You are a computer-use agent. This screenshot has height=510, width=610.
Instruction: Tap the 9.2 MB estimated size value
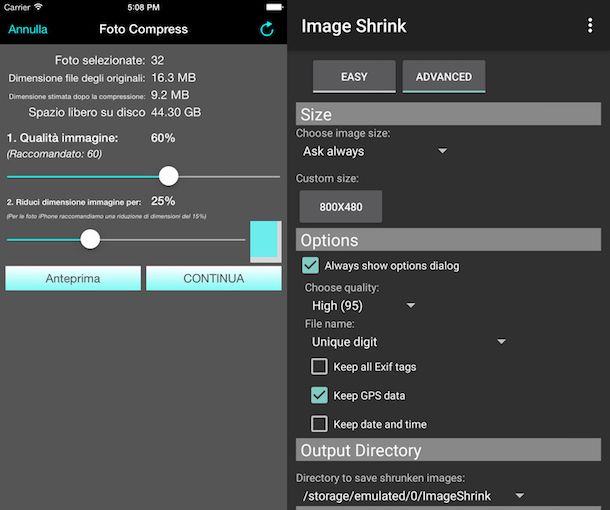click(x=170, y=95)
